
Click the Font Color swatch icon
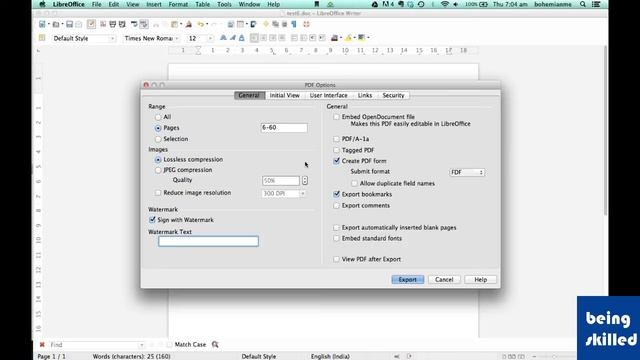(335, 38)
